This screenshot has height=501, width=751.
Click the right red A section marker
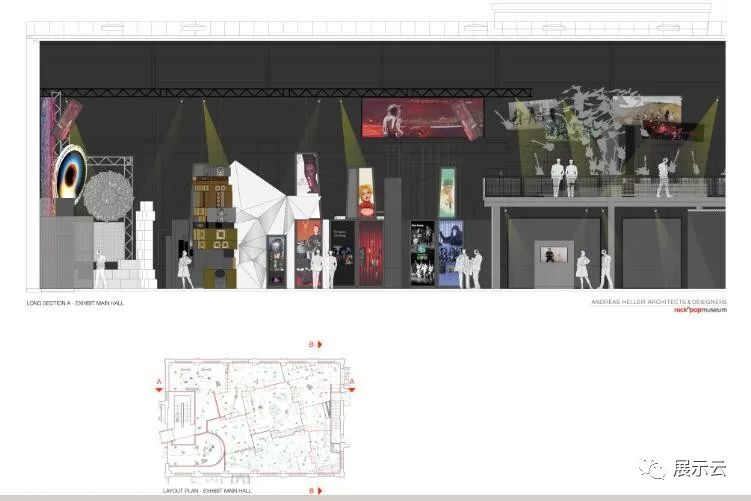point(350,381)
